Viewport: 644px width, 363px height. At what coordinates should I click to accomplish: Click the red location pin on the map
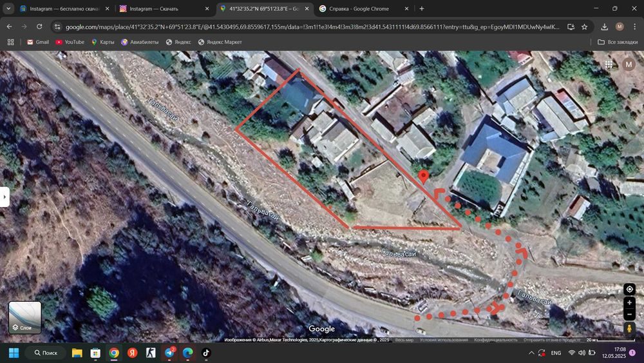click(x=424, y=177)
